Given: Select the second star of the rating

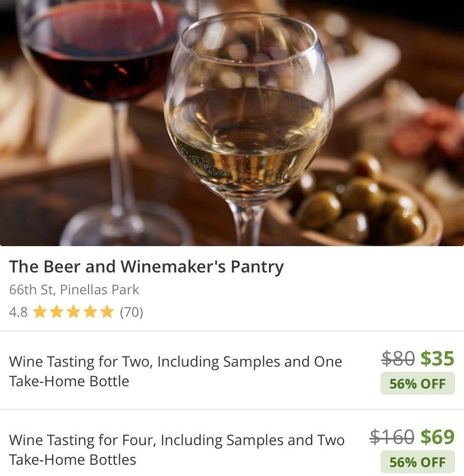Looking at the screenshot, I should point(57,311).
